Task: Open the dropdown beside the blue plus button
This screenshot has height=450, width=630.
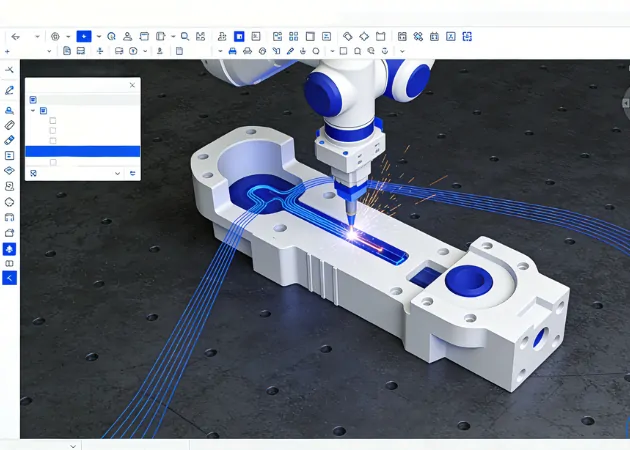Action: [x=98, y=37]
